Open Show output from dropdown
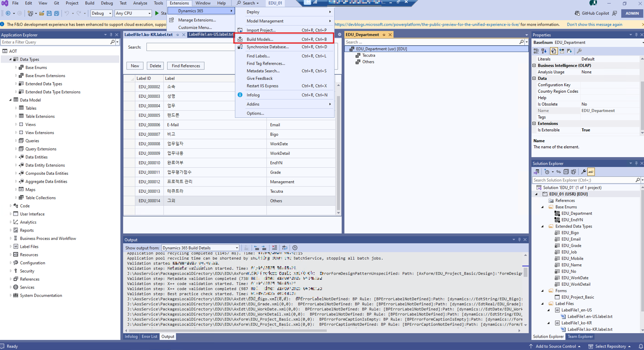The width and height of the screenshot is (644, 350). point(200,248)
